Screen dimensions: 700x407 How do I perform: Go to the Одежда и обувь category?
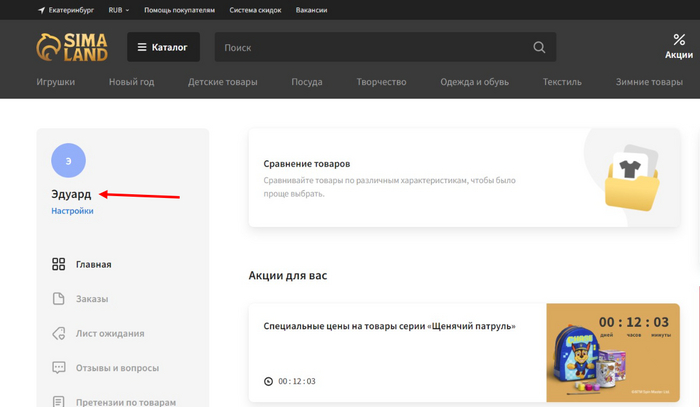(475, 82)
